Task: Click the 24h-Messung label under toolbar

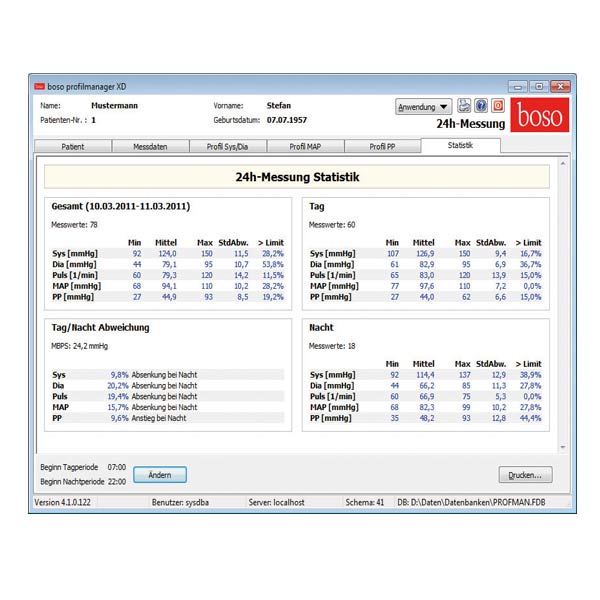Action: [471, 124]
